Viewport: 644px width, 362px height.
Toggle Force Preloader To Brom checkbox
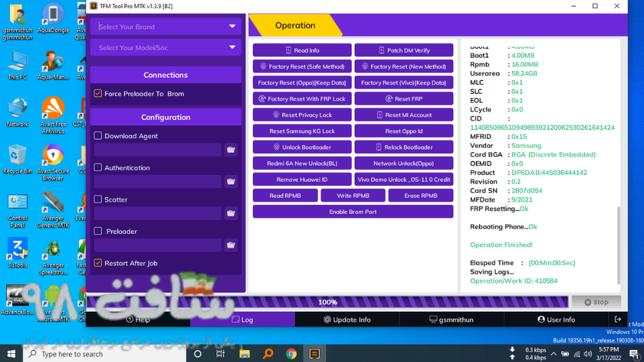[x=97, y=94]
